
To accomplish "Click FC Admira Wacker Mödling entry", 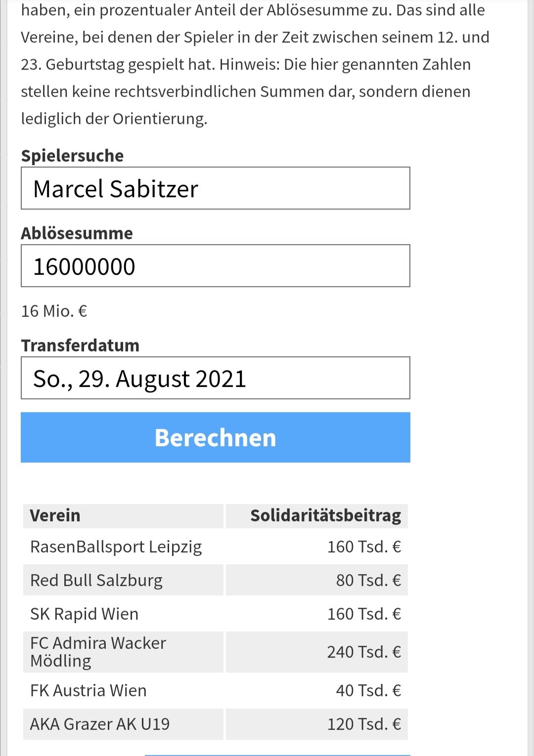I will click(98, 652).
